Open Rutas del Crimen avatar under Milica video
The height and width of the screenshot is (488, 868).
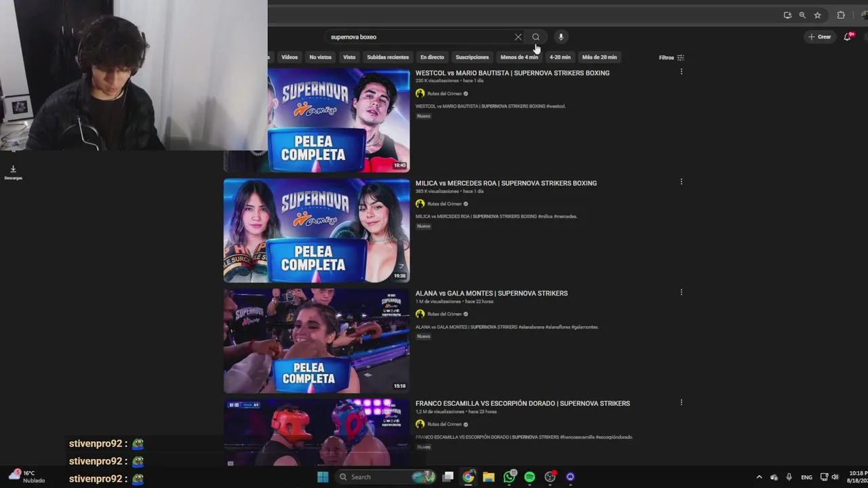click(420, 204)
